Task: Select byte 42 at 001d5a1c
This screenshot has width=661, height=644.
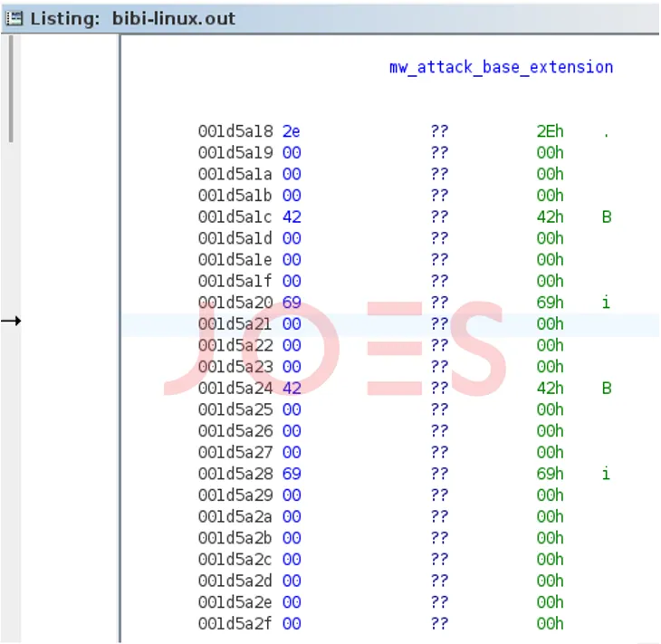Action: tap(292, 217)
